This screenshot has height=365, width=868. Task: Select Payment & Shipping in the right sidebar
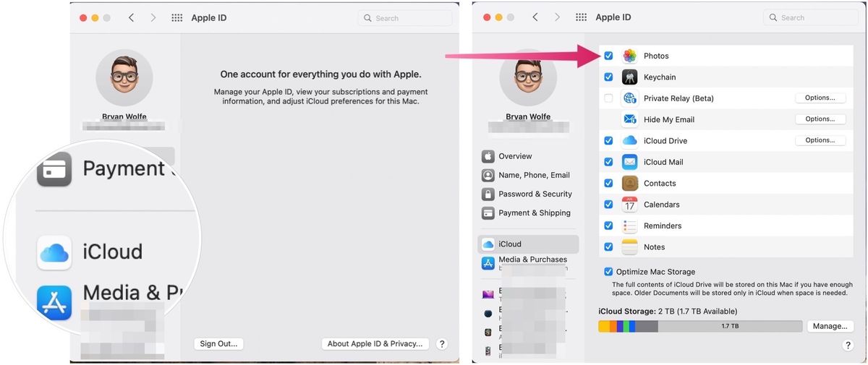[535, 212]
